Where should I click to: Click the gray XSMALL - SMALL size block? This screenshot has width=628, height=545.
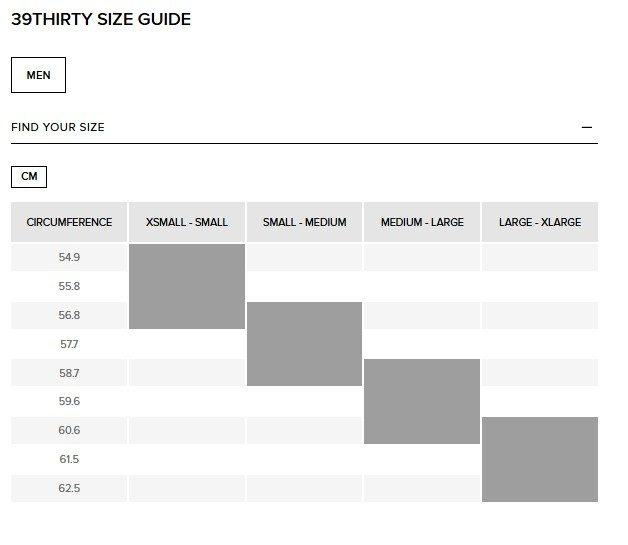187,286
